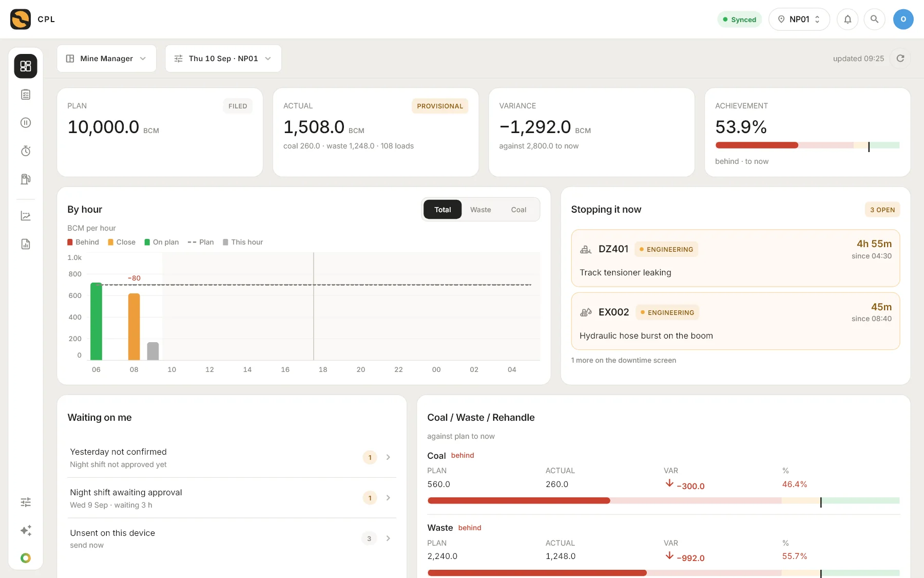This screenshot has width=924, height=578.
Task: Switch chart to Total tab
Action: (x=442, y=210)
